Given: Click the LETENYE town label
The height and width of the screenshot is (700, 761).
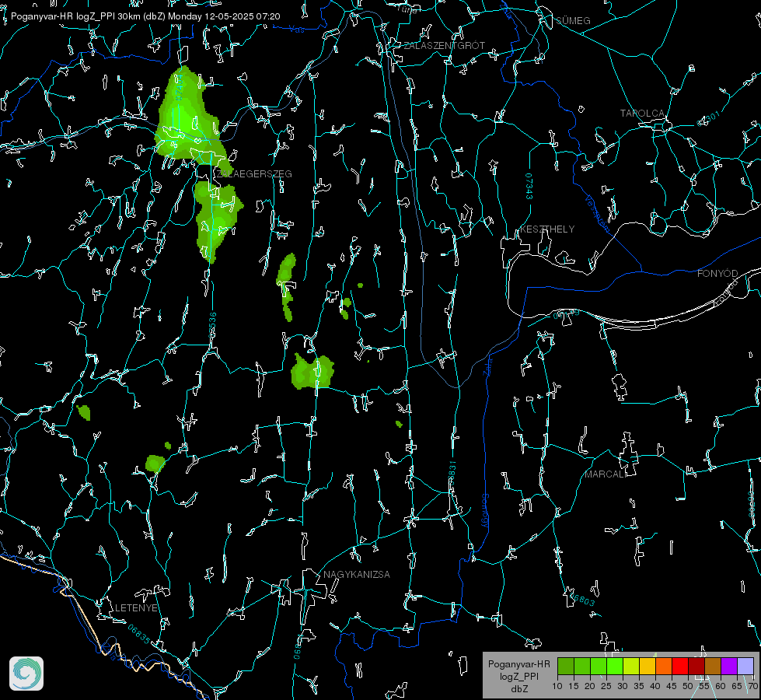Looking at the screenshot, I should pyautogui.click(x=136, y=608).
